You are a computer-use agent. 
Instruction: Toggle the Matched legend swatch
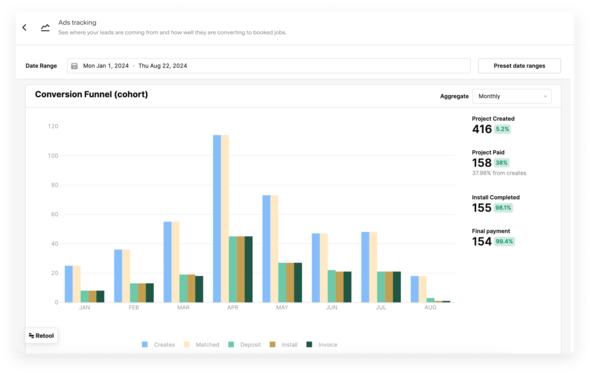[187, 344]
